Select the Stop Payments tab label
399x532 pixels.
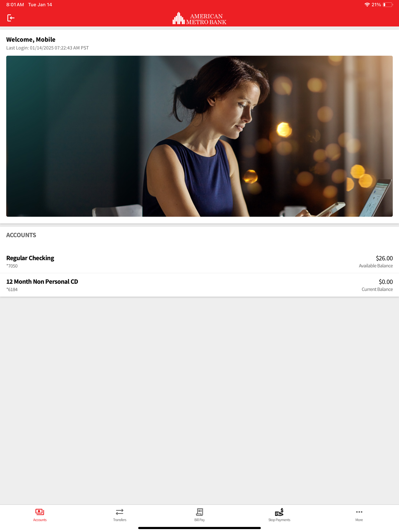click(x=279, y=520)
